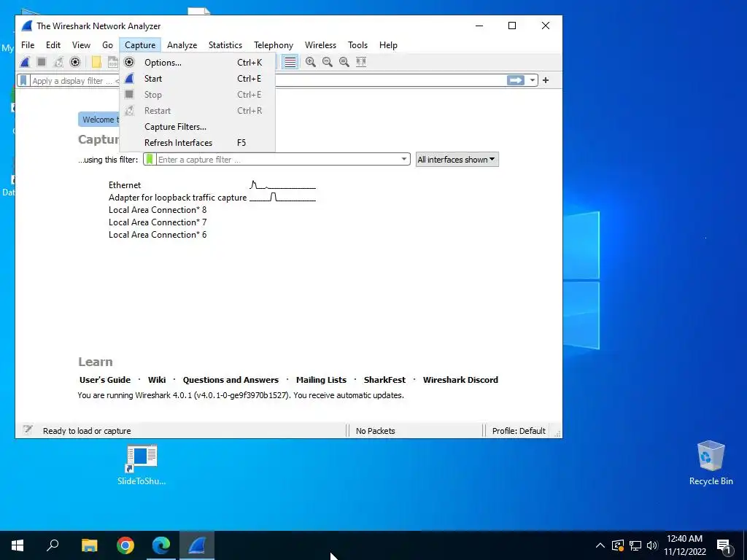Open the notification center icon
Screen dimensions: 747x560
pos(724,546)
